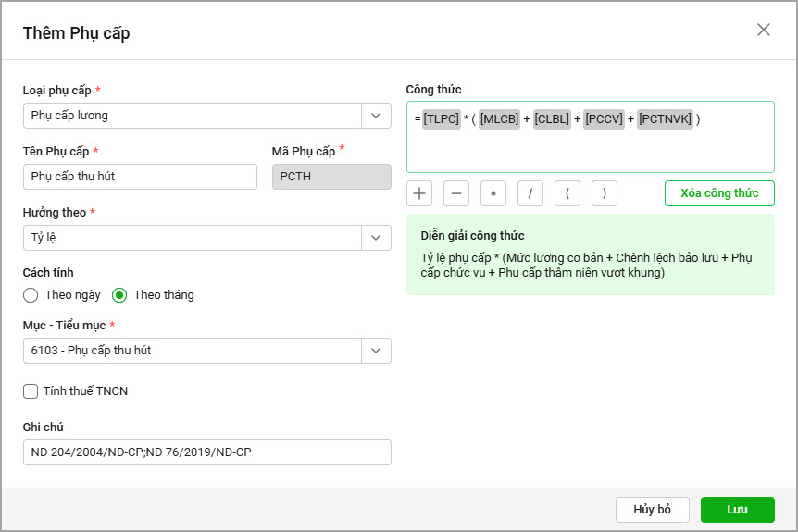The image size is (798, 532).
Task: Insert multiplication operator into formula
Action: (493, 193)
